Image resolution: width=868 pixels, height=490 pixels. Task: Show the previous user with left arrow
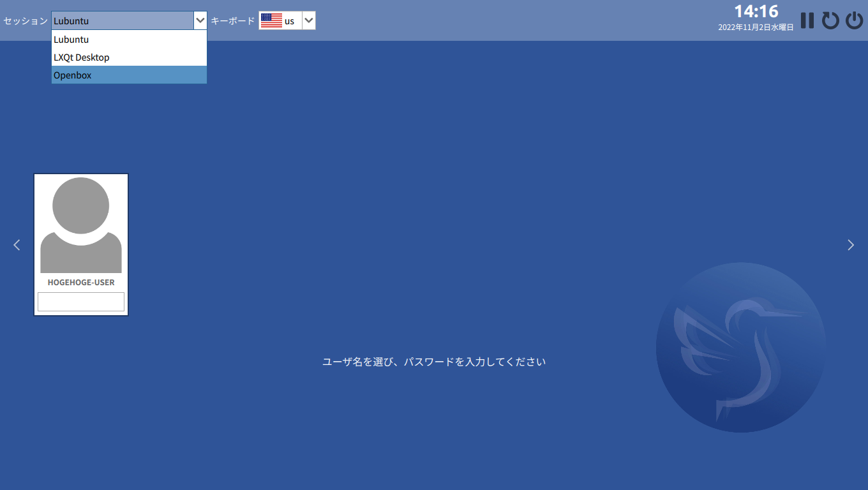pyautogui.click(x=17, y=244)
